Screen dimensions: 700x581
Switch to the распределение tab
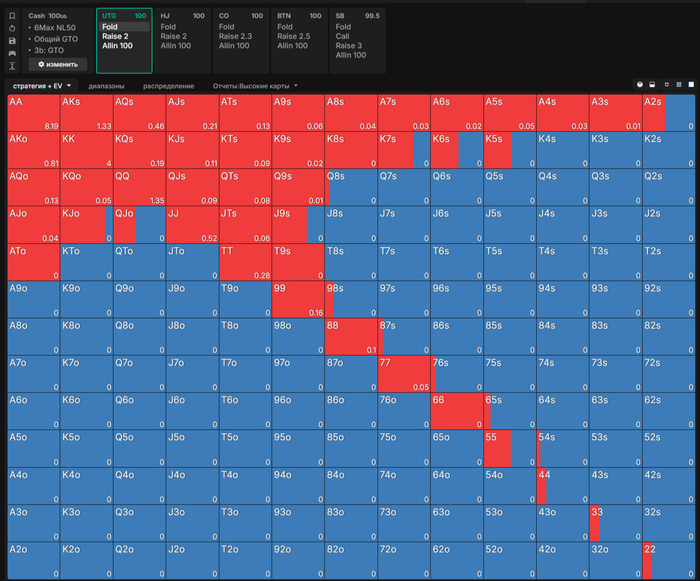pyautogui.click(x=168, y=86)
